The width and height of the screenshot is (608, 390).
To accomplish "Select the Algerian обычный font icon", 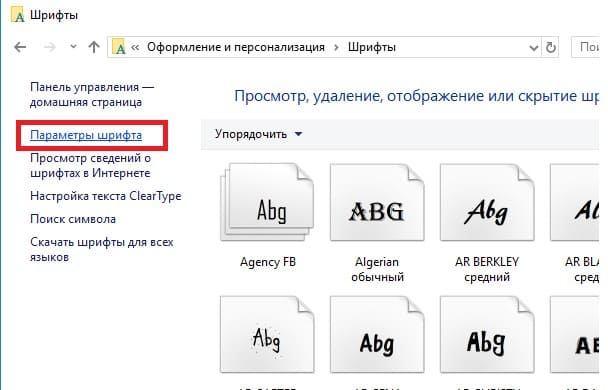I will click(x=377, y=202).
